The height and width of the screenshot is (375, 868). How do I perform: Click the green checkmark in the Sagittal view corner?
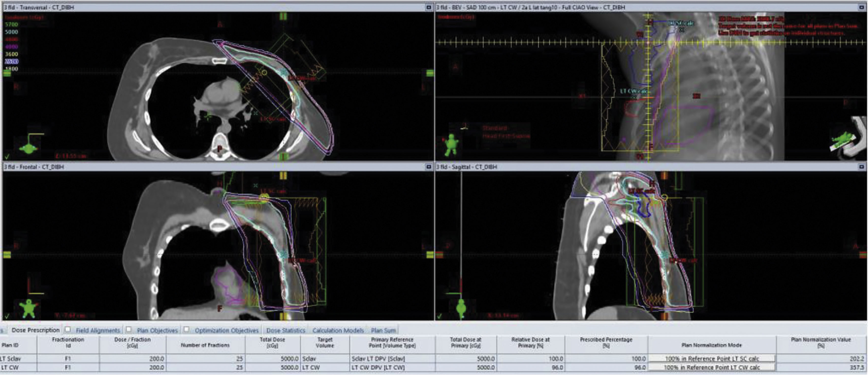(439, 316)
